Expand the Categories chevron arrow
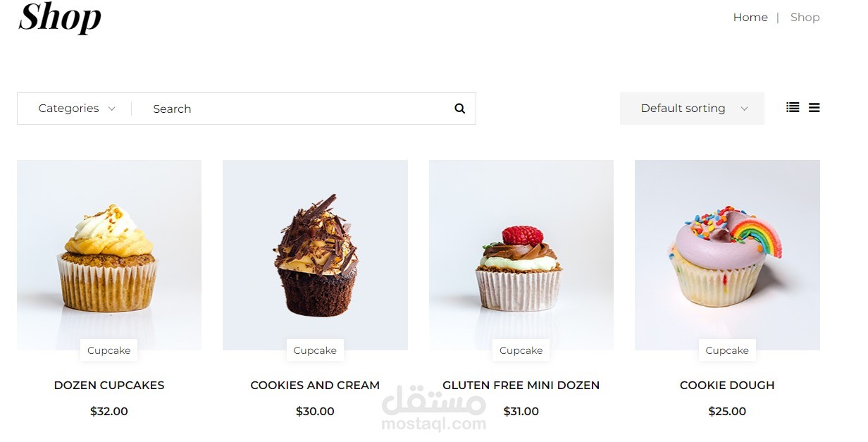The width and height of the screenshot is (868, 442). (x=111, y=109)
